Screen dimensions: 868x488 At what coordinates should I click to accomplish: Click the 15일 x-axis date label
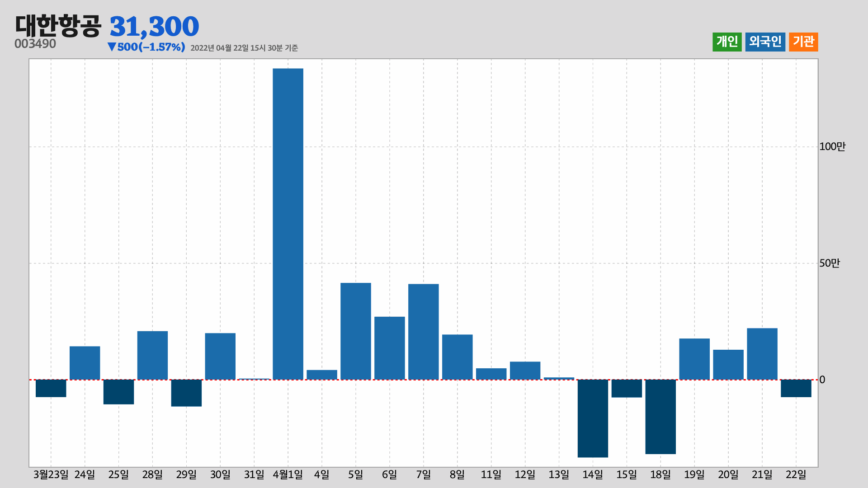[x=627, y=475]
